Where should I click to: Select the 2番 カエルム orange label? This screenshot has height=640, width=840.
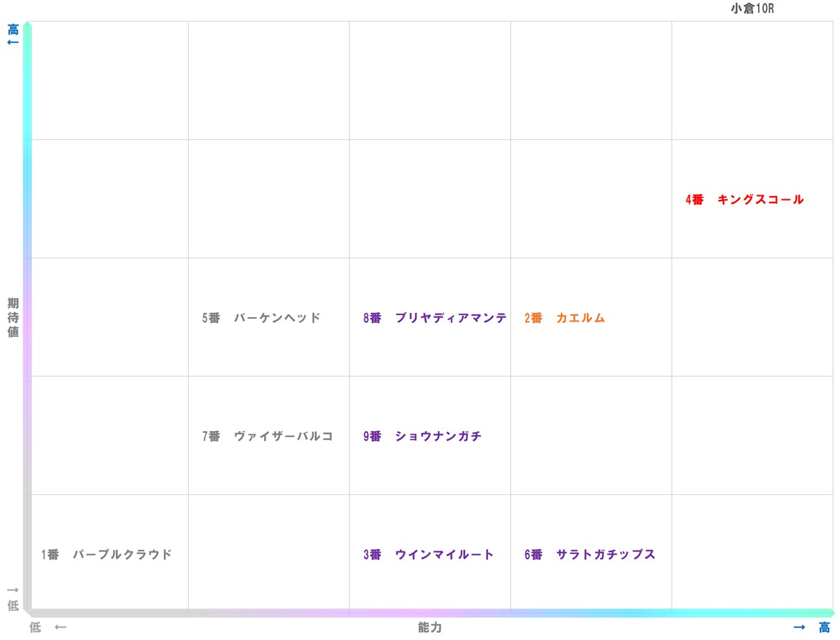point(565,318)
